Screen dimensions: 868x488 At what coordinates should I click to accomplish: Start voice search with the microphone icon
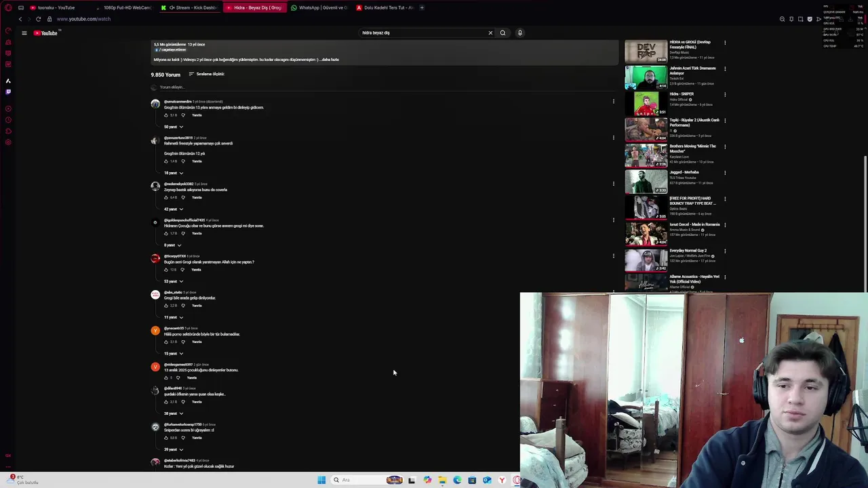[520, 33]
